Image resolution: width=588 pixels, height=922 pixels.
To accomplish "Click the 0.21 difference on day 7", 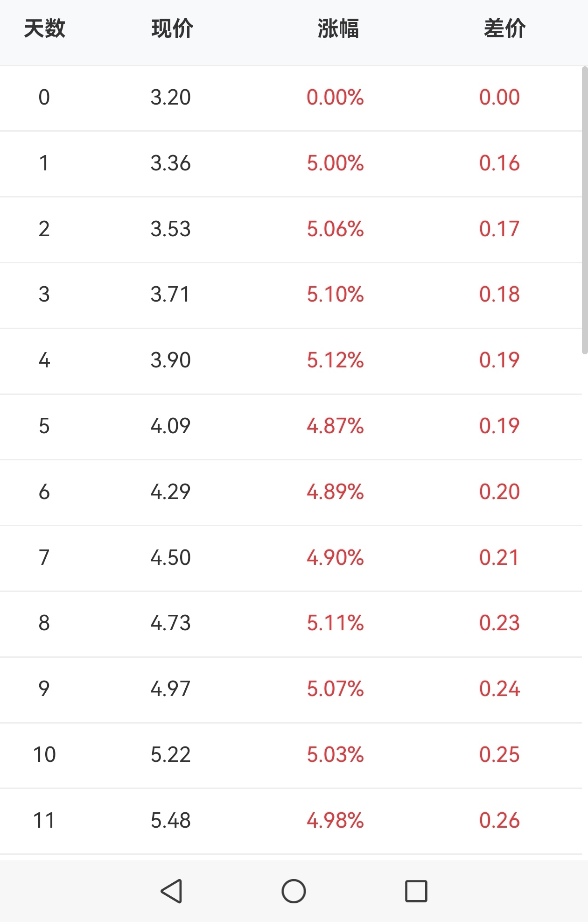I will click(499, 558).
